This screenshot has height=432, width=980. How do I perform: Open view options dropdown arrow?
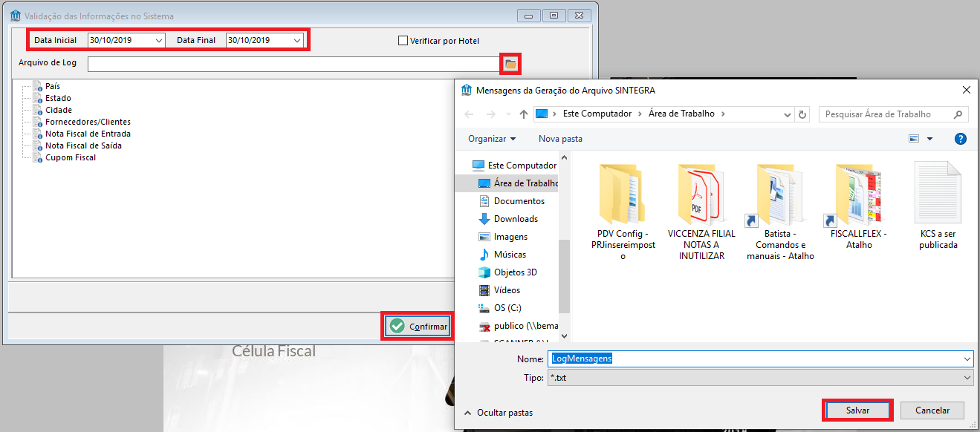click(x=929, y=139)
